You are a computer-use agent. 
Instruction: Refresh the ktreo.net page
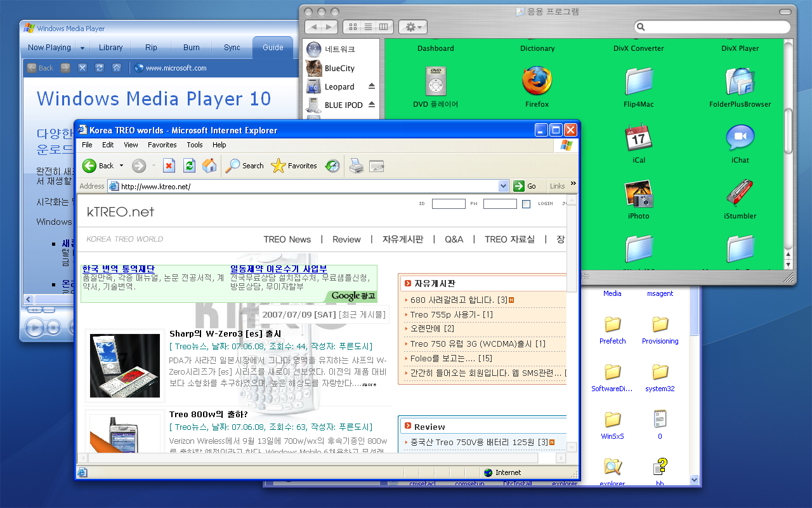coord(189,166)
